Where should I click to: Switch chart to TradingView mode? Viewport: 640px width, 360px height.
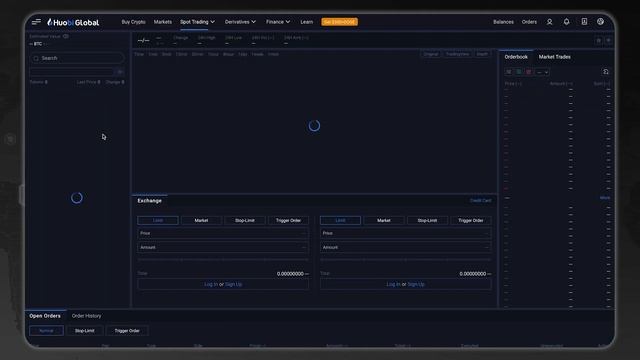(x=457, y=54)
